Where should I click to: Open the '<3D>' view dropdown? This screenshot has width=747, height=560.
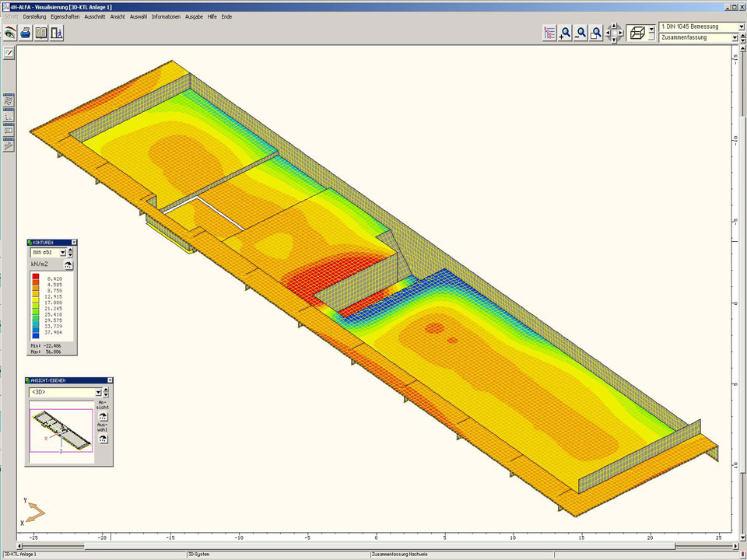pos(98,393)
